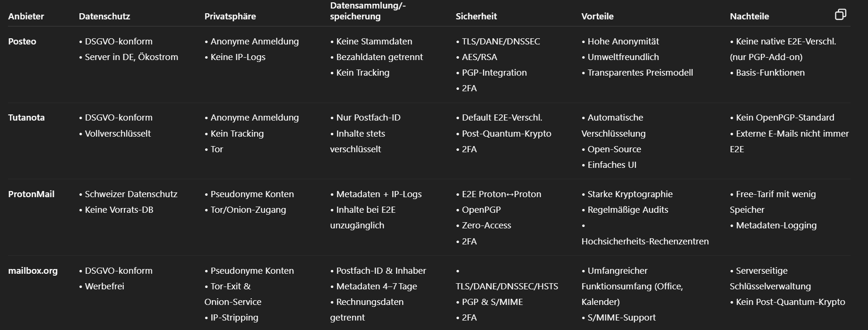This screenshot has height=330, width=868.
Task: Click the copy table icon
Action: point(840,15)
